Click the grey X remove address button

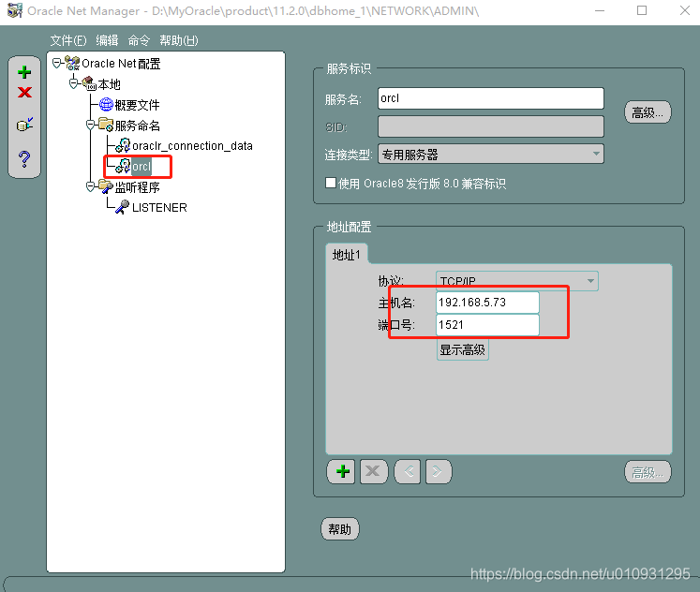(373, 471)
